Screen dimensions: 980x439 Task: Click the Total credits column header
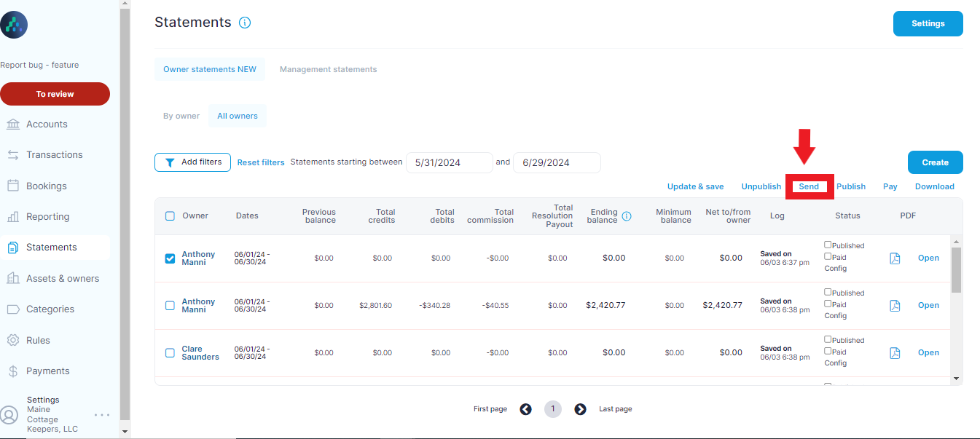point(381,216)
